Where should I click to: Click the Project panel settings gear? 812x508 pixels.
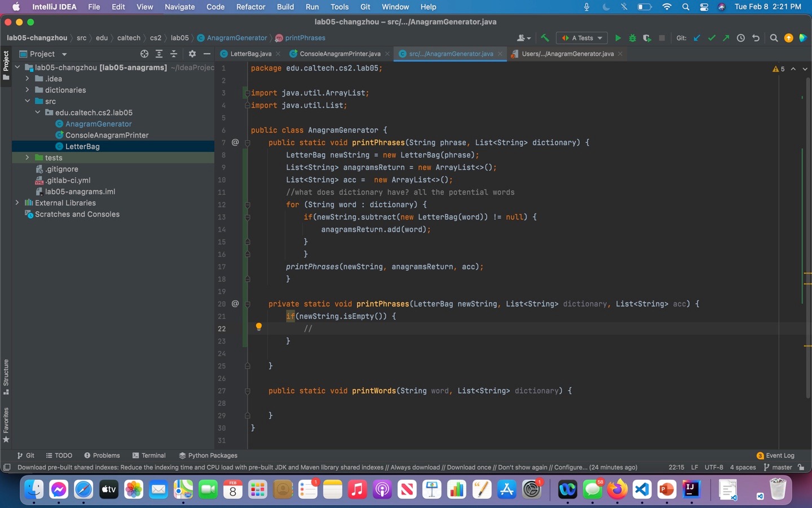192,54
